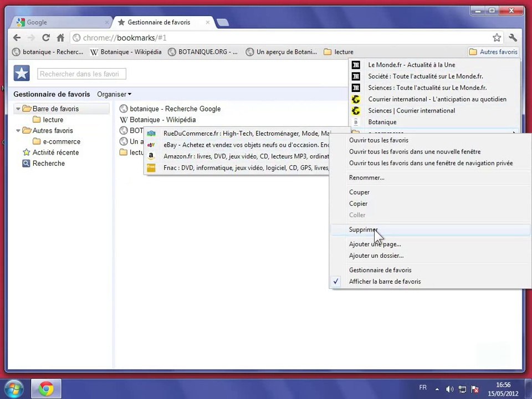Open Un aperçu de Botani... bookmark bar item

(x=282, y=52)
